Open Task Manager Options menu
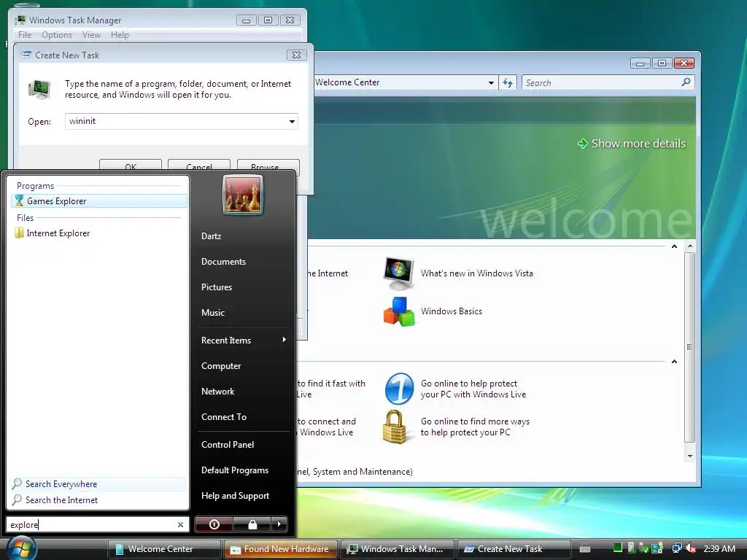 point(57,35)
